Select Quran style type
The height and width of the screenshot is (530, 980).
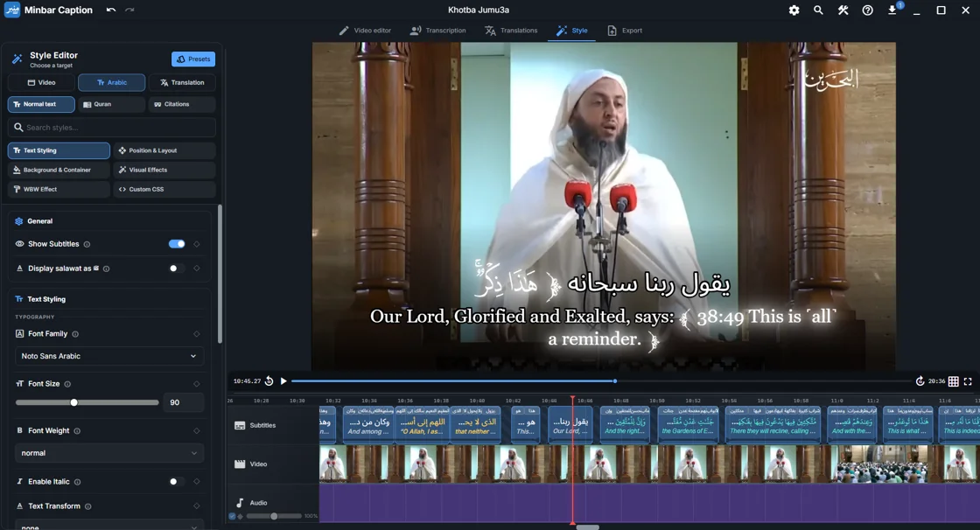coord(112,104)
